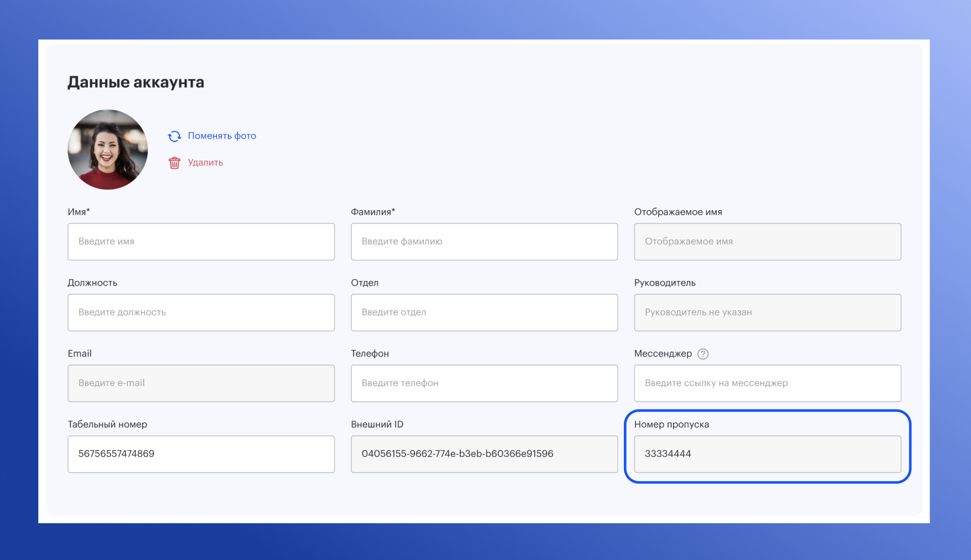The image size is (971, 560).
Task: Focus the Фамилия input field
Action: tap(484, 242)
